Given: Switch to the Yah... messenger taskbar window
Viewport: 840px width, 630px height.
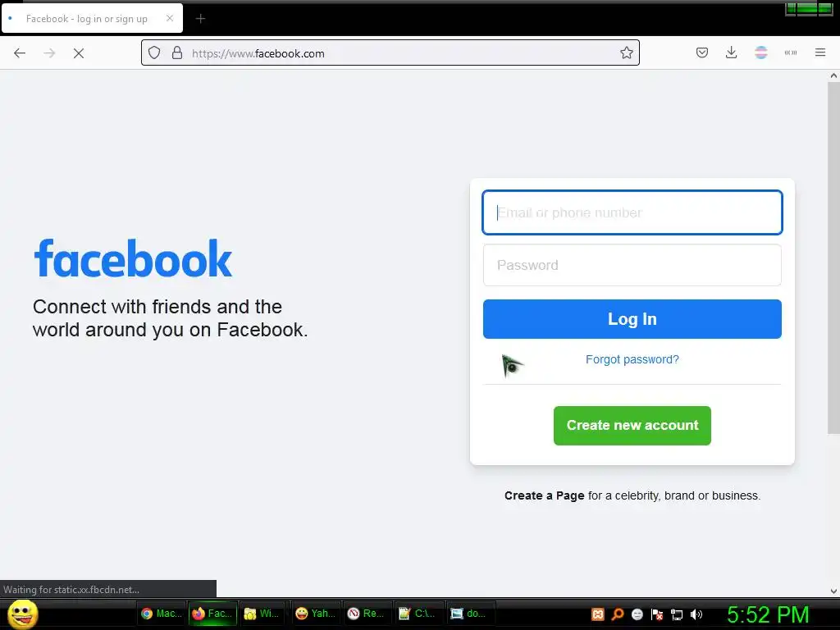Looking at the screenshot, I should tap(316, 614).
